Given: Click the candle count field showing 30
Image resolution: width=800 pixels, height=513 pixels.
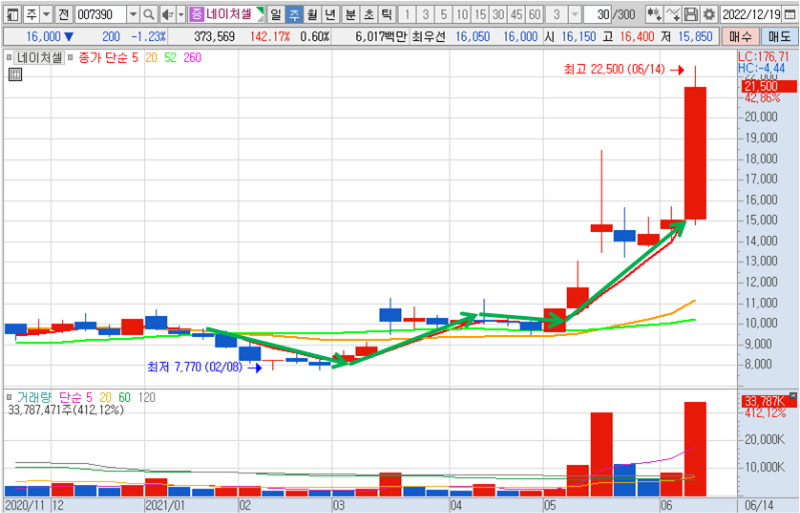Looking at the screenshot, I should (597, 14).
